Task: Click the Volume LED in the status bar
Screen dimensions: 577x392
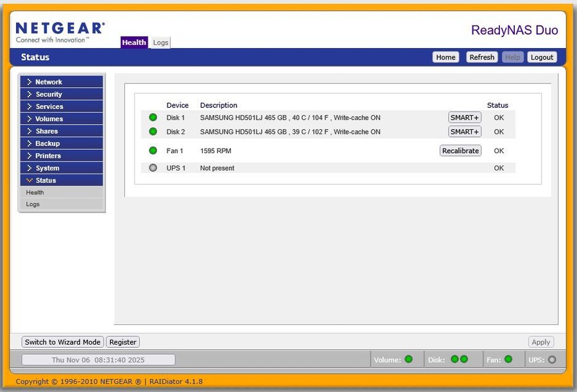Action: (x=408, y=359)
